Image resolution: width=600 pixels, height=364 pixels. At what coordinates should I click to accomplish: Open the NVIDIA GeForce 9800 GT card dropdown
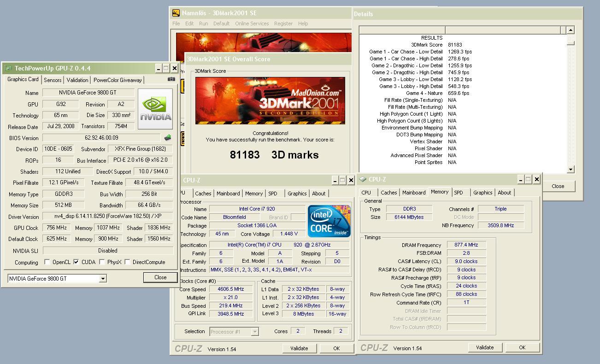[x=103, y=279]
